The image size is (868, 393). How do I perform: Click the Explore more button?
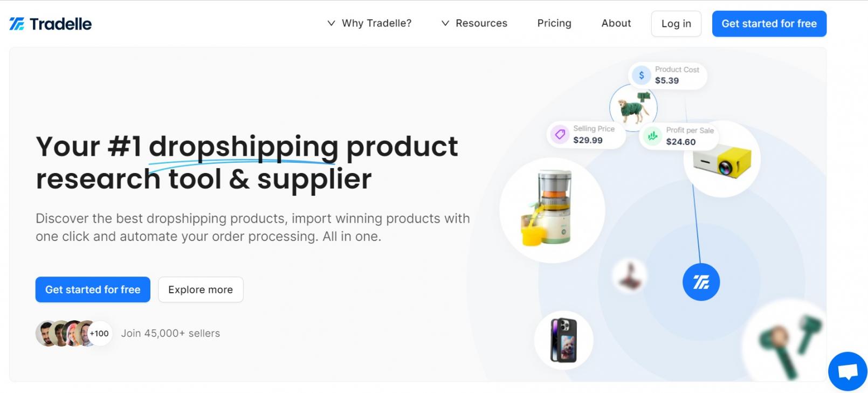click(201, 289)
